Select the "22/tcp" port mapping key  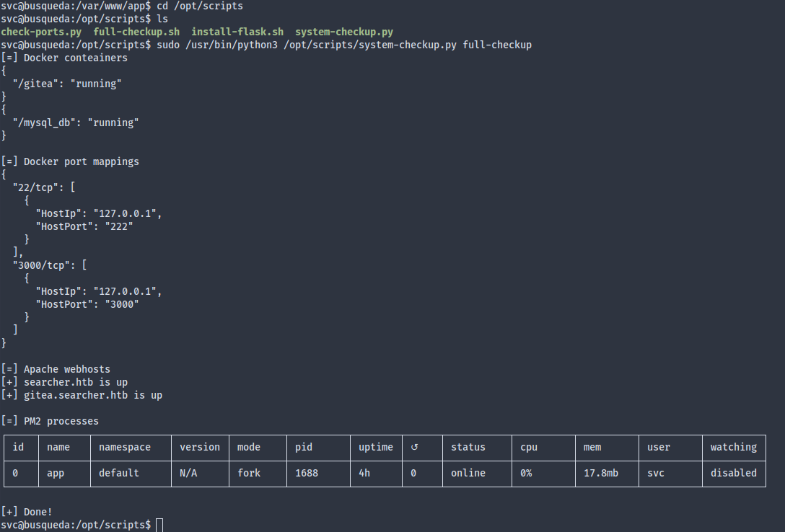pos(38,187)
